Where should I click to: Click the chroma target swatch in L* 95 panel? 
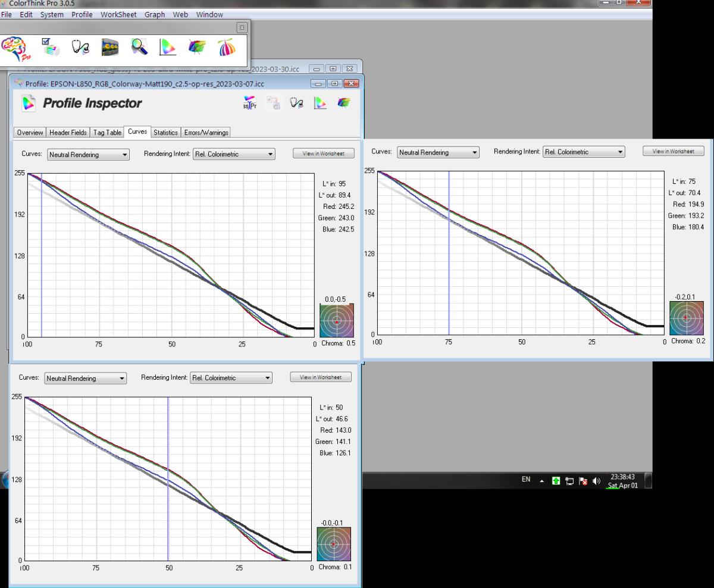[336, 321]
